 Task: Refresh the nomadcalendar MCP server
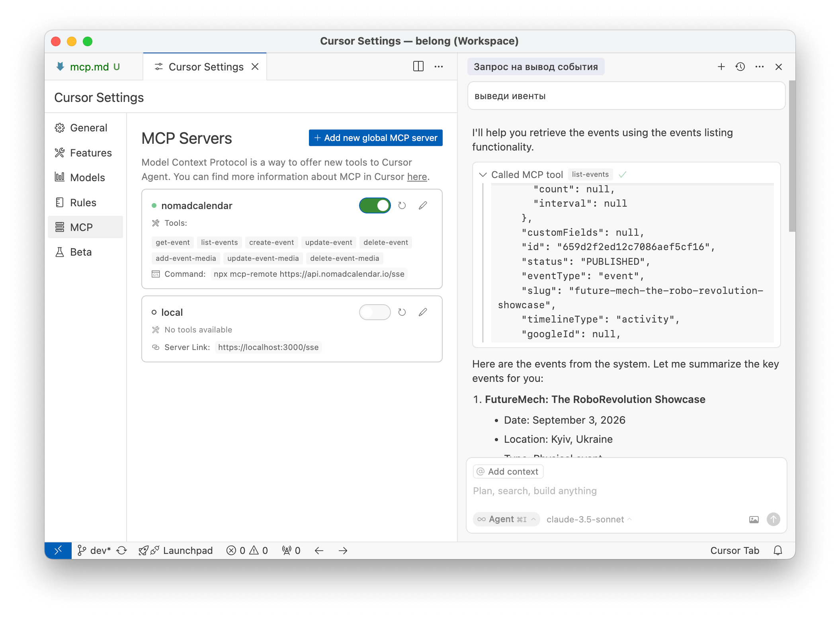click(402, 205)
